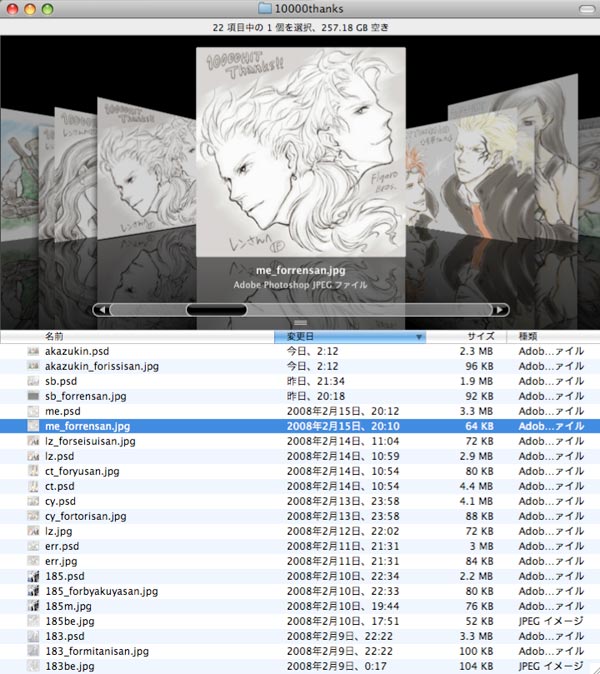Click the lz_forseisuisan.jpg file icon
The image size is (600, 674).
[x=33, y=441]
